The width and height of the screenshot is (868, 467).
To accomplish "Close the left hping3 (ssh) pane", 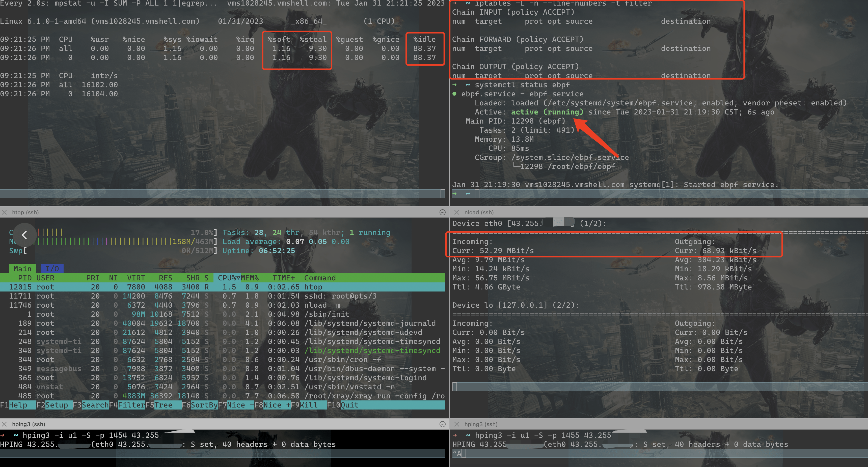I will [x=4, y=424].
